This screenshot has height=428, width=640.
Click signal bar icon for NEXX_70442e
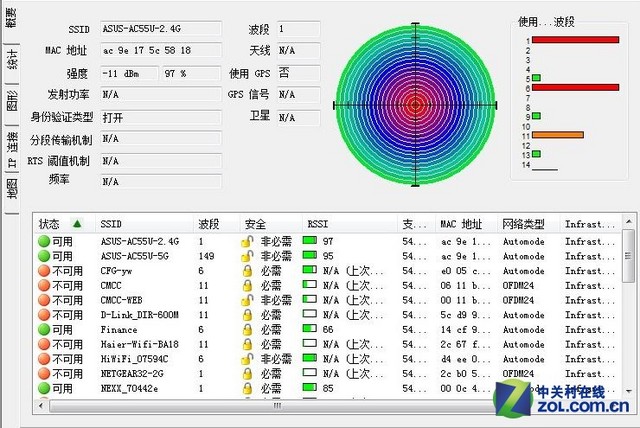(310, 387)
